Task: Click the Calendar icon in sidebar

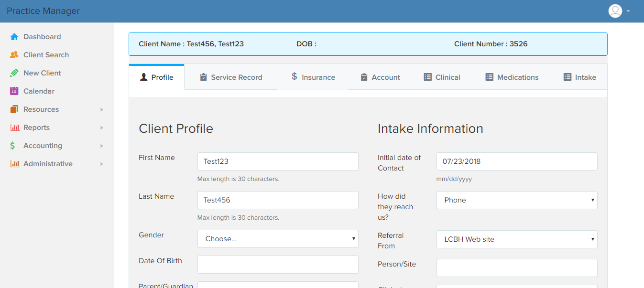Action: pyautogui.click(x=14, y=91)
